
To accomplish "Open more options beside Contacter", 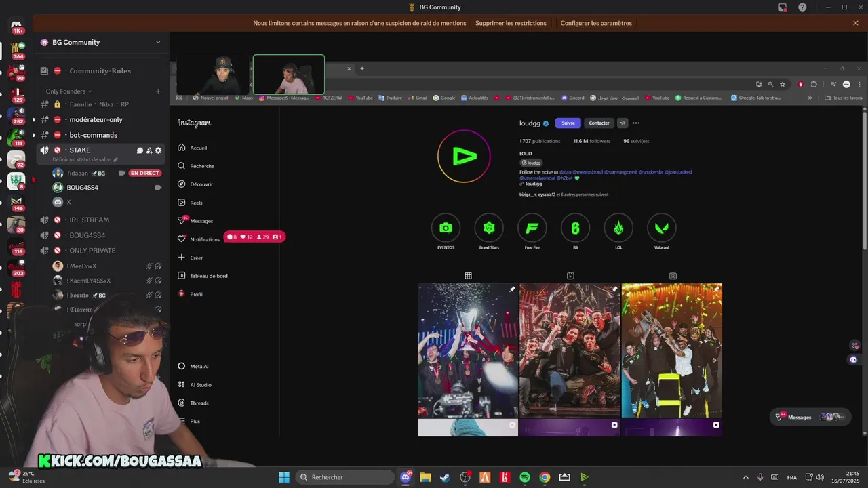I will coord(636,123).
